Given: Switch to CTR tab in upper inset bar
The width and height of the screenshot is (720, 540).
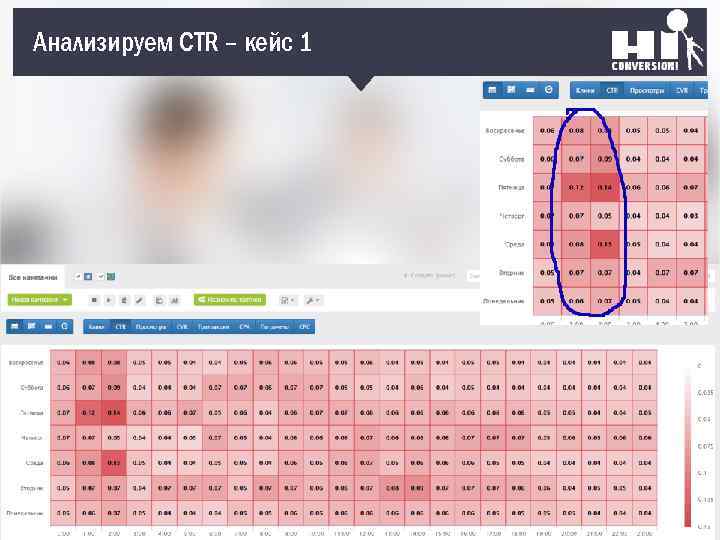Looking at the screenshot, I should click(612, 90).
